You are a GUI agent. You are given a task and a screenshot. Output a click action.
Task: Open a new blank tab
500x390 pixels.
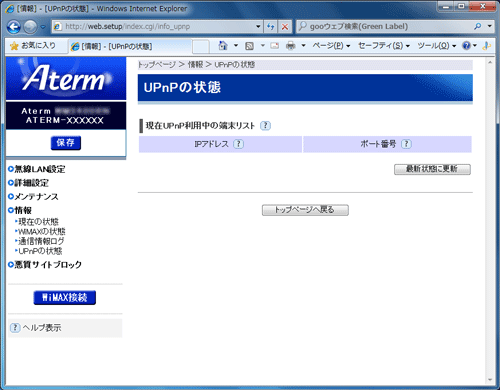pos(201,46)
